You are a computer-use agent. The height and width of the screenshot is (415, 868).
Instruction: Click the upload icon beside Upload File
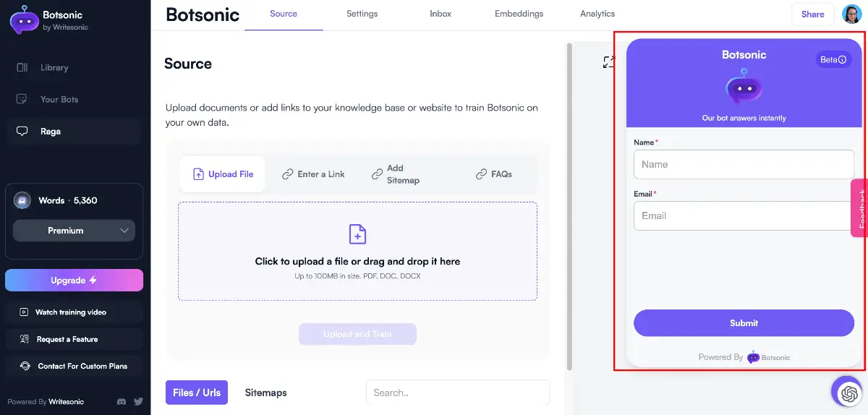tap(198, 174)
